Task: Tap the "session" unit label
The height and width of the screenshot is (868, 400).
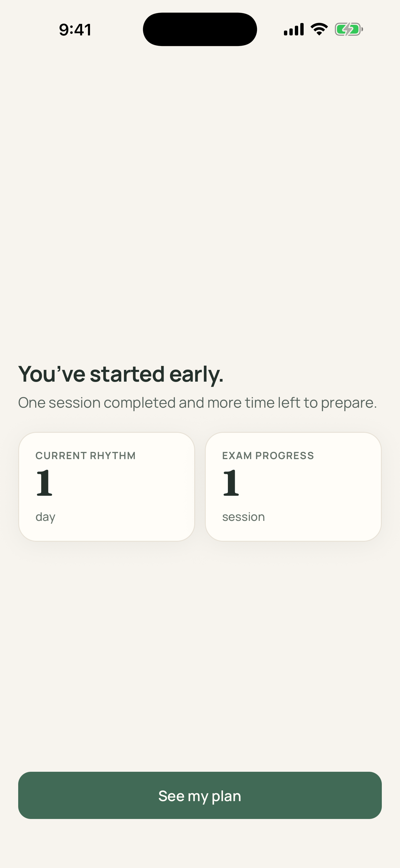Action: (244, 517)
